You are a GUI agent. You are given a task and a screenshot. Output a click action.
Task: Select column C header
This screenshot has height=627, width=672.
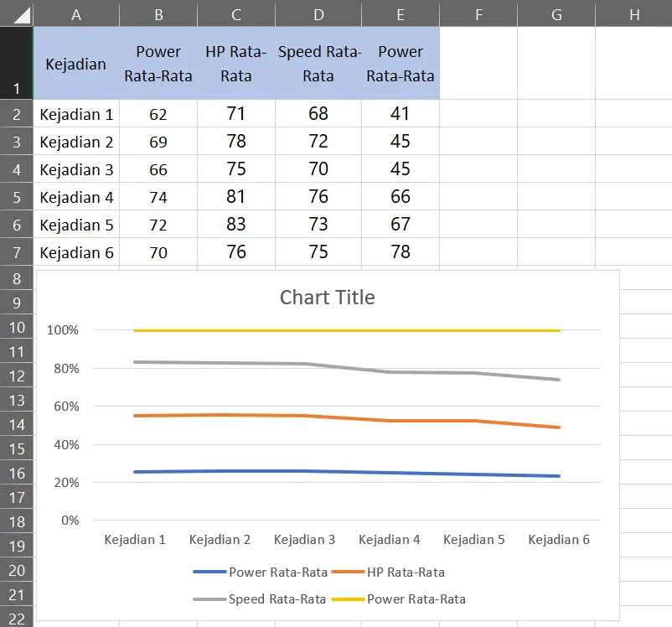[x=236, y=13]
